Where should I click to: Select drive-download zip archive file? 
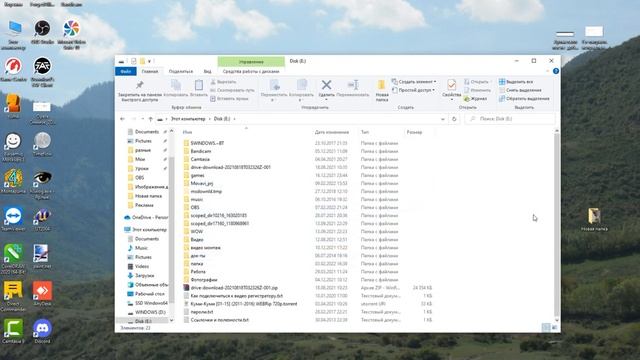(234, 288)
